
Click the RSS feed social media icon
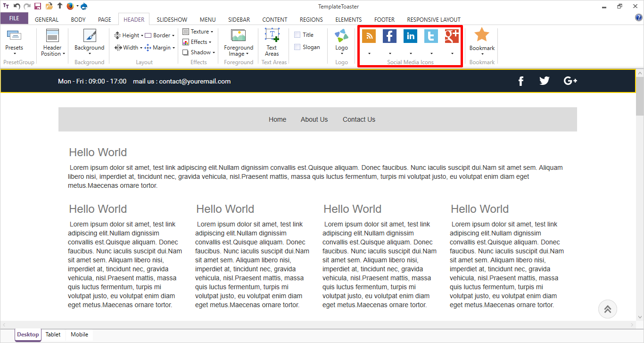tap(369, 36)
